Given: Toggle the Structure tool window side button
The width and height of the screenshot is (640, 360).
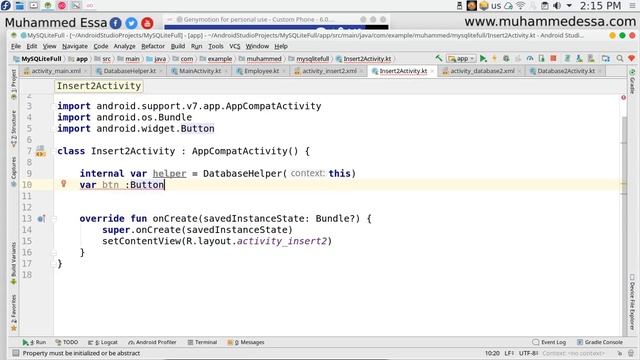Looking at the screenshot, I should tap(13, 129).
